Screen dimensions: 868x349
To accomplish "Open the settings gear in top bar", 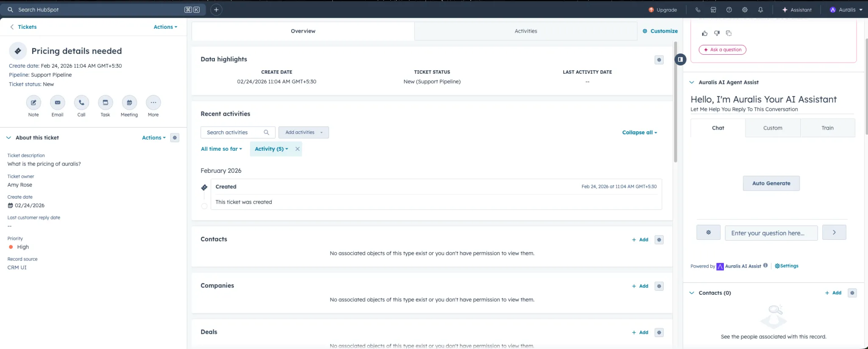I will tap(745, 10).
